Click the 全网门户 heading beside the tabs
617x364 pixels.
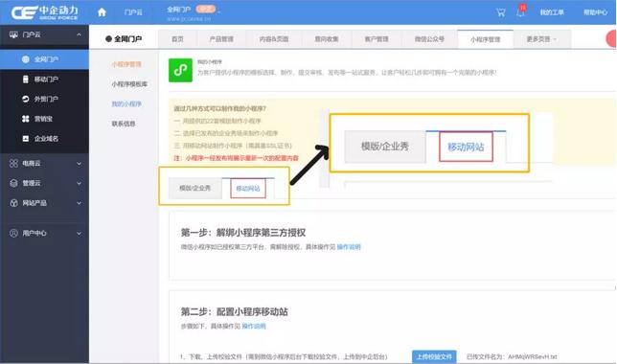click(x=124, y=39)
